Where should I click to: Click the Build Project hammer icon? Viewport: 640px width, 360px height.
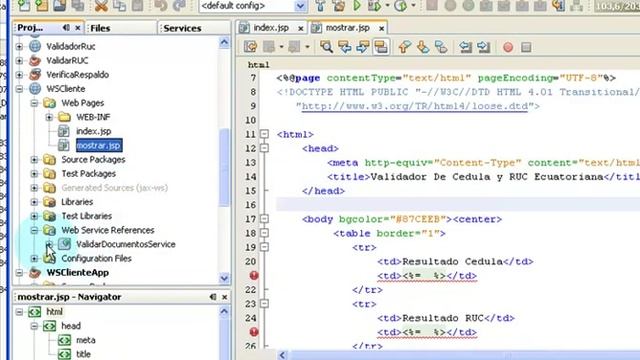320,5
